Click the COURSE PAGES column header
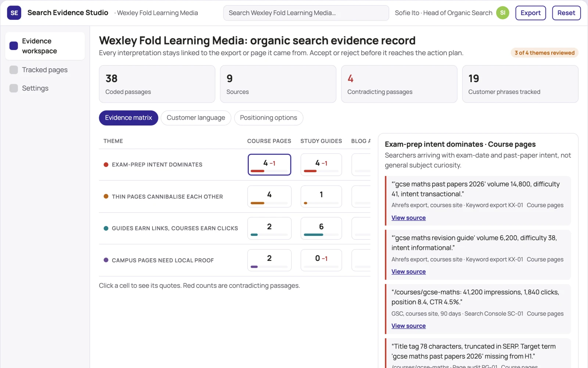588x368 pixels. (x=269, y=141)
